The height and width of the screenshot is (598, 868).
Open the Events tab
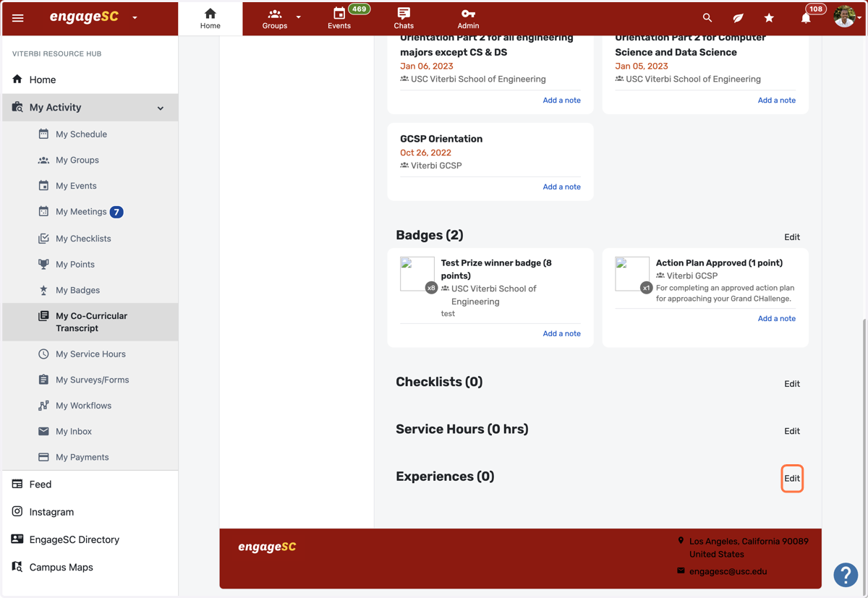(339, 19)
